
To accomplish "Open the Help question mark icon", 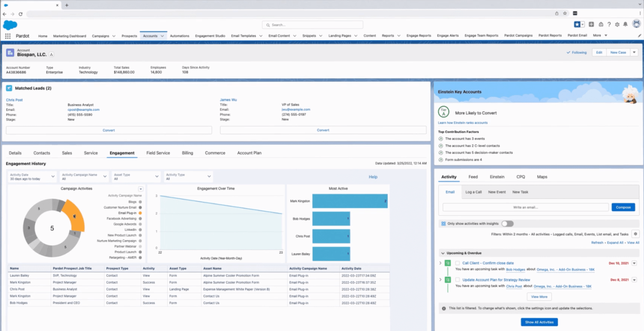I will click(609, 24).
